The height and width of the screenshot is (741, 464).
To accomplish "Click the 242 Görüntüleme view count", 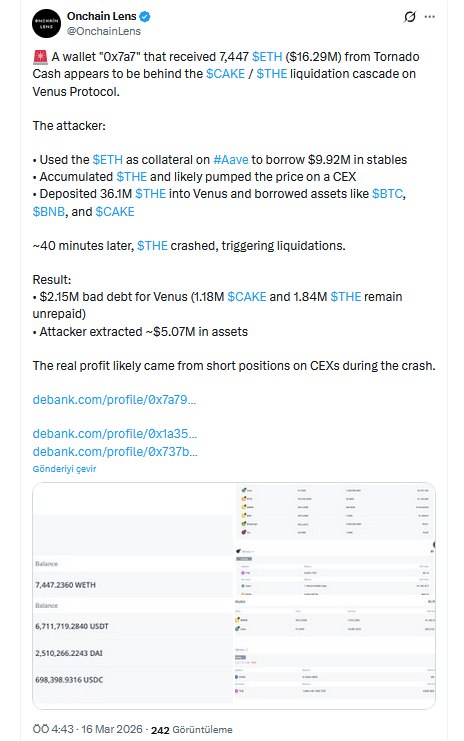I will point(191,730).
